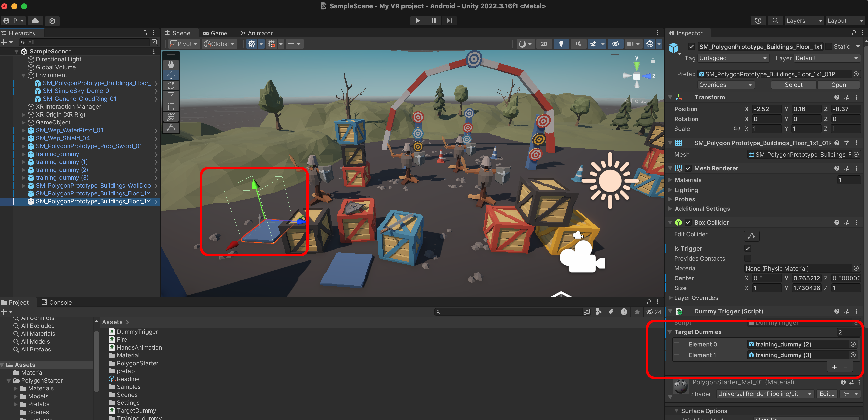Switch to the Game tab
The height and width of the screenshot is (420, 868).
[x=215, y=33]
